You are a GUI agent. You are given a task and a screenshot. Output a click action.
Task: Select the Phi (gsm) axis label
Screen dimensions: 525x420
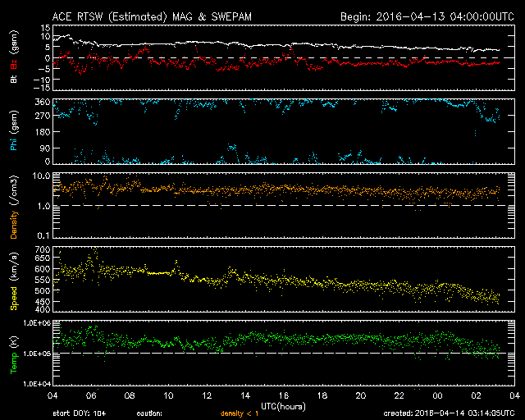(14, 135)
